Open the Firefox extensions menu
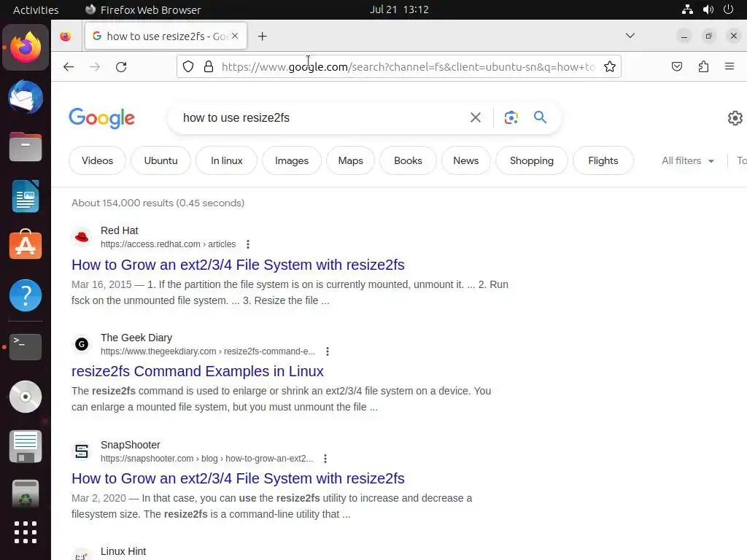Viewport: 747px width, 560px height. point(703,66)
